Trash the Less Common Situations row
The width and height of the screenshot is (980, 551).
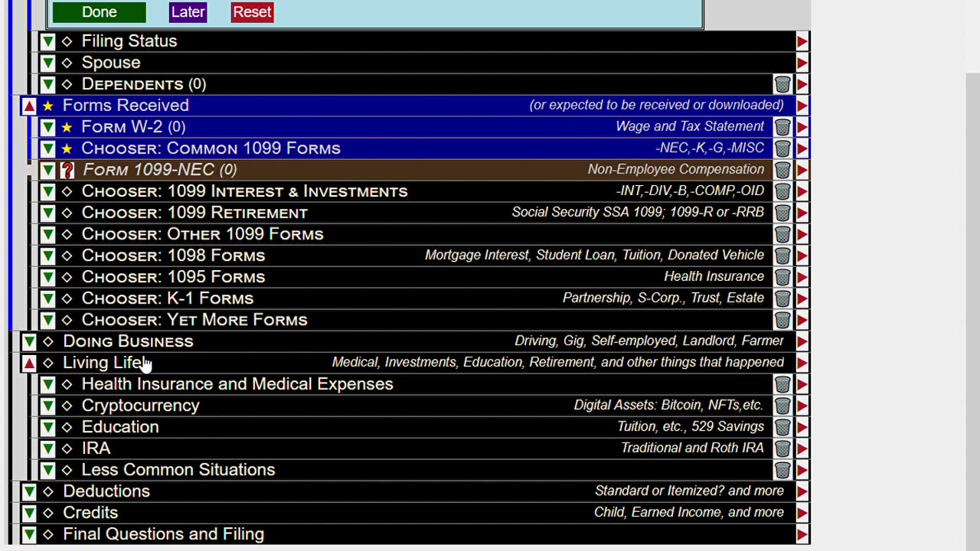782,470
